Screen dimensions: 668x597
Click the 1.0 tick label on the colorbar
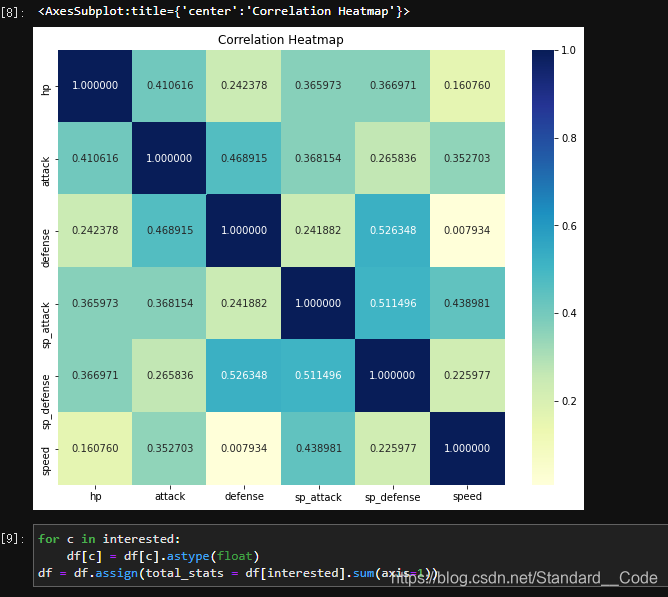(568, 50)
